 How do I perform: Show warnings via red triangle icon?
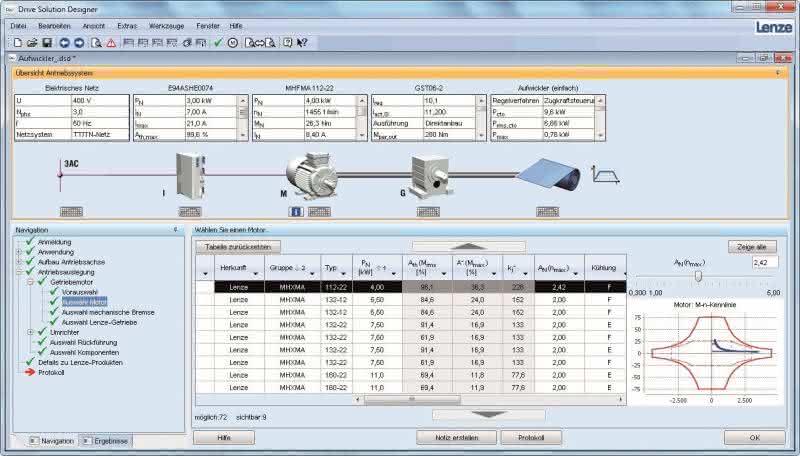point(111,43)
